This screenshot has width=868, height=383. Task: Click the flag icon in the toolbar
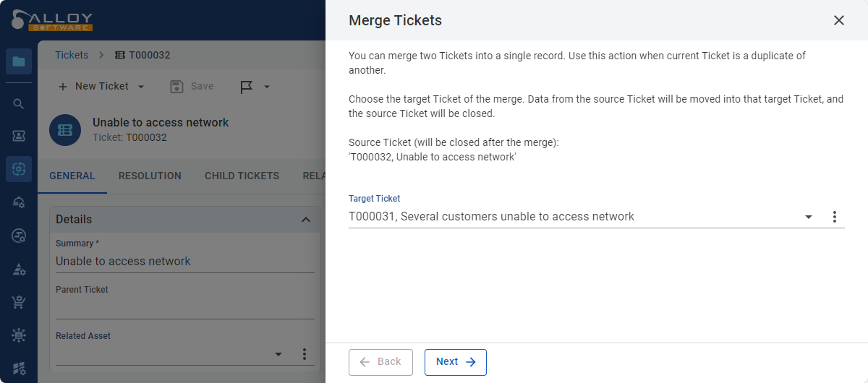(x=246, y=87)
